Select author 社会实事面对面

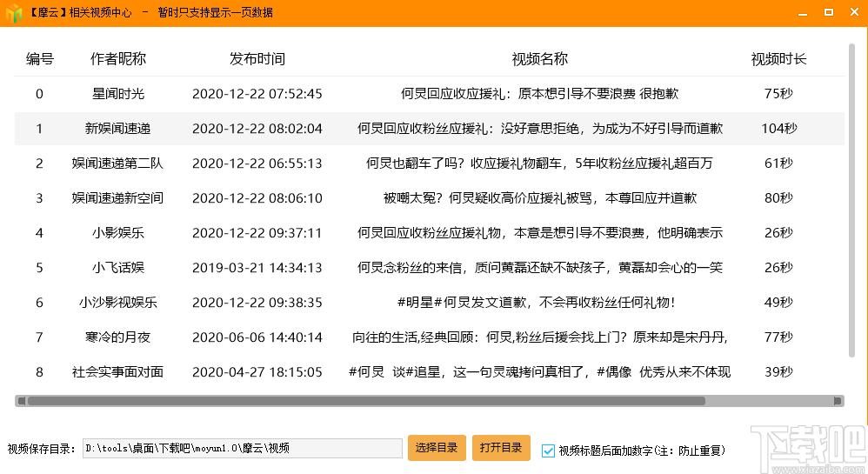coord(118,372)
